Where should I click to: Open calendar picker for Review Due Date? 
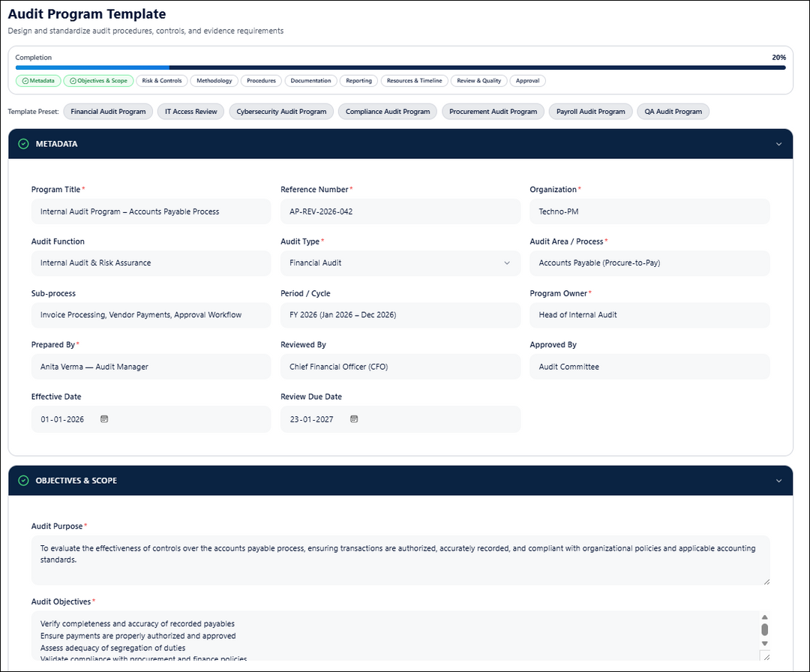tap(354, 419)
